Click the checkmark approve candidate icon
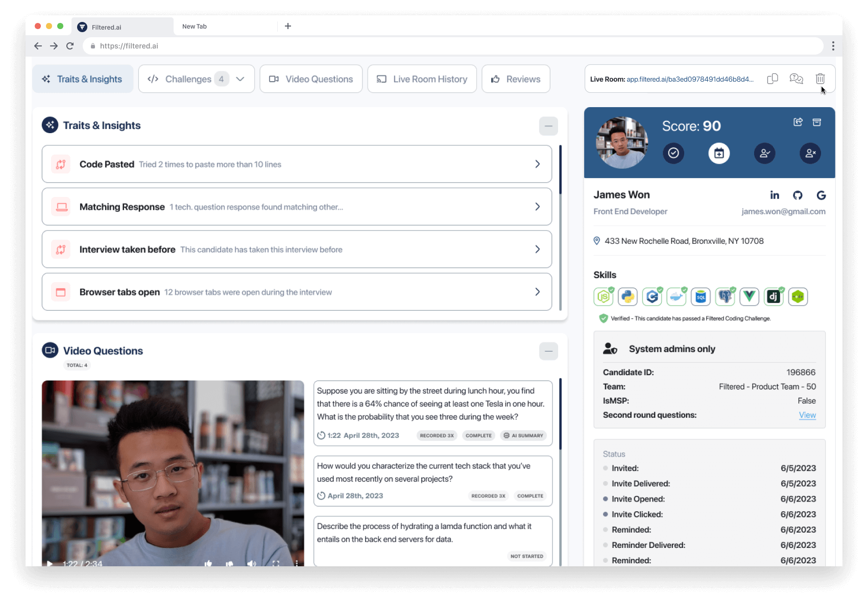868x602 pixels. [x=673, y=153]
